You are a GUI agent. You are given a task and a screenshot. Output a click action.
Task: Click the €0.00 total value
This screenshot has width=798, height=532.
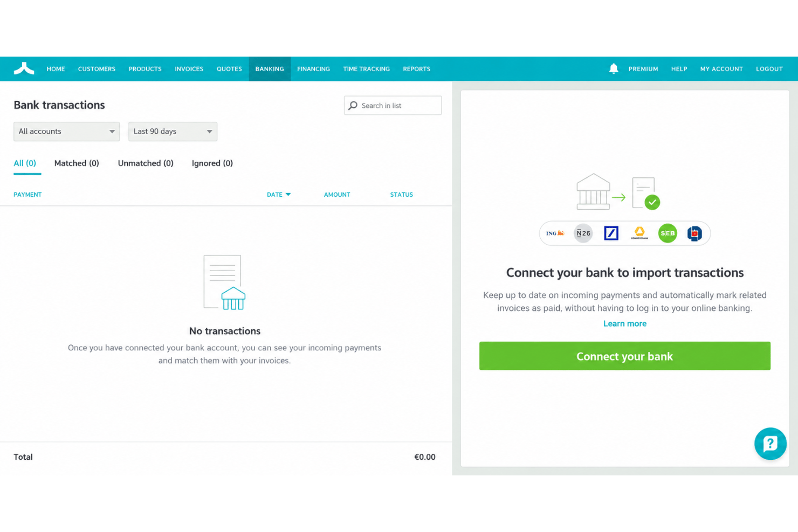click(424, 457)
